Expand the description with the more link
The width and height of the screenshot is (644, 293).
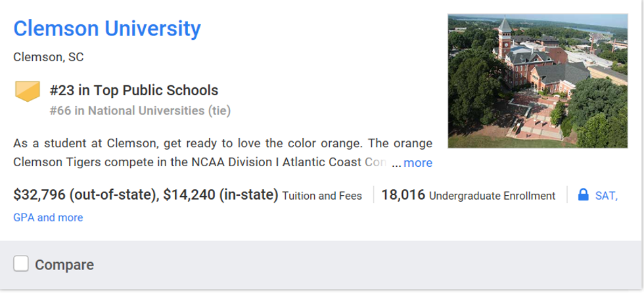(x=418, y=163)
